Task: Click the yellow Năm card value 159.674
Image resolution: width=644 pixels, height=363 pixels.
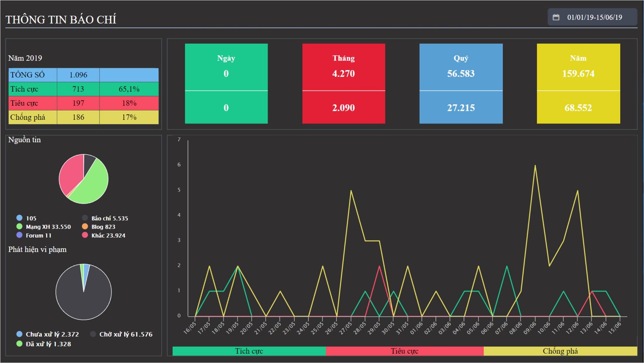Action: pyautogui.click(x=578, y=74)
